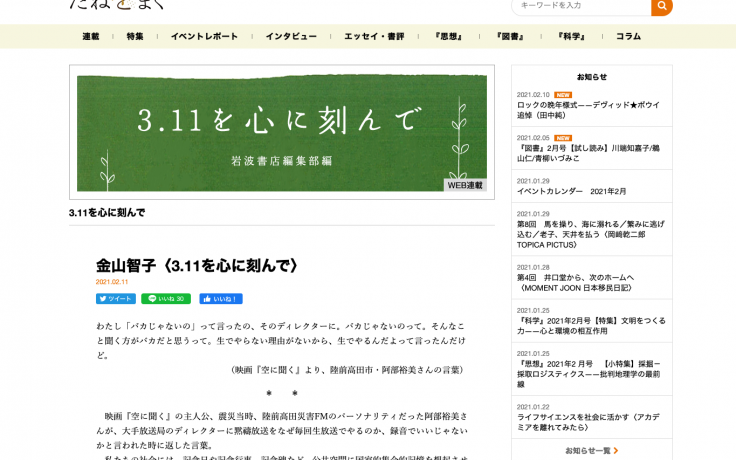Image resolution: width=736 pixels, height=460 pixels.
Task: Click the article date 2021.02.11
Action: click(112, 282)
